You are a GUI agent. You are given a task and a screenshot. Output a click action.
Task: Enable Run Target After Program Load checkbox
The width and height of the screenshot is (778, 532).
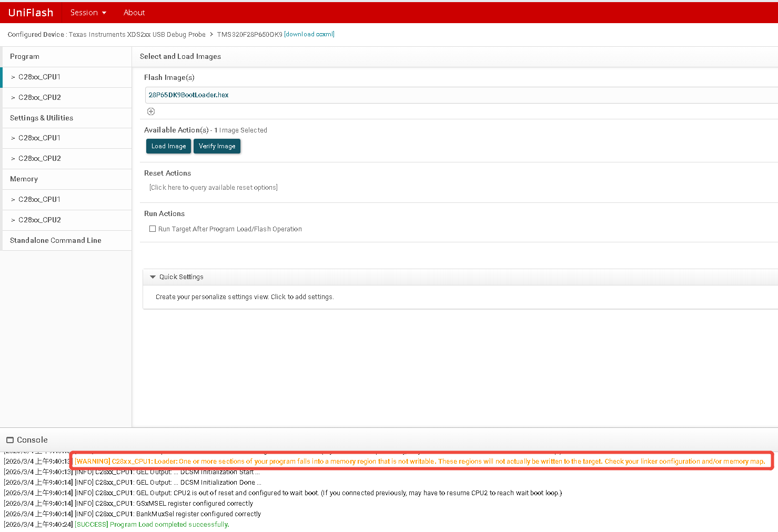(153, 229)
